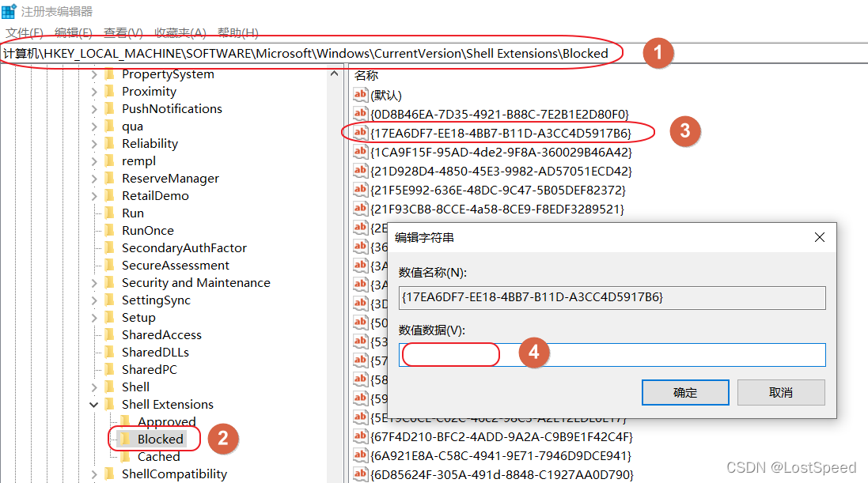Viewport: 868px width, 483px height.
Task: Click string icon of {21D928D4-4850-45E3-9982-AD57051ECD42}
Action: click(x=360, y=171)
